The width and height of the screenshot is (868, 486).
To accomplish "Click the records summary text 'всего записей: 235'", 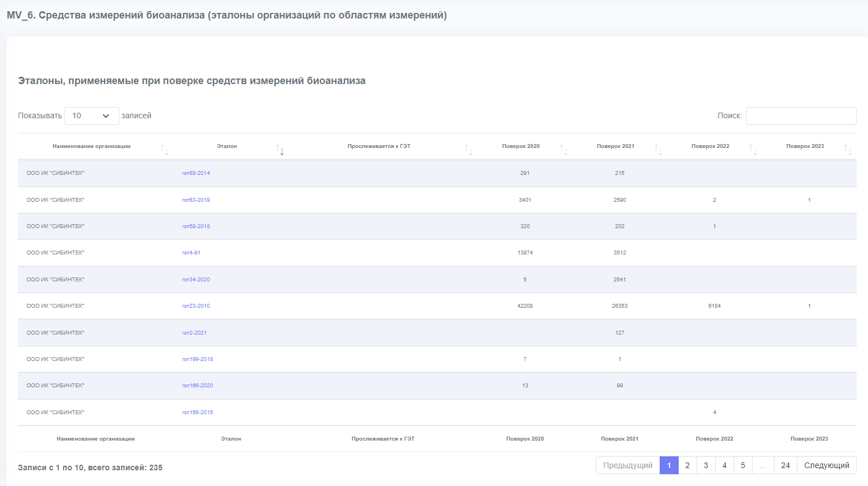I will [x=125, y=468].
